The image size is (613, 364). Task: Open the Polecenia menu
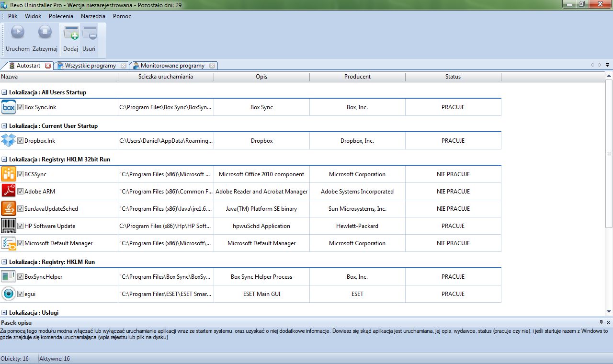61,16
